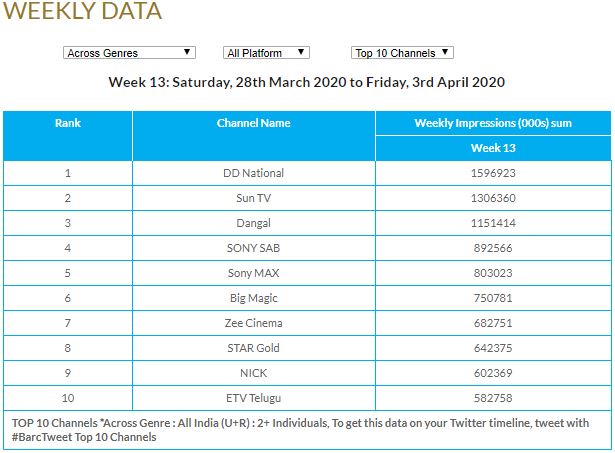
Task: Select the Sun TV row name
Action: tap(254, 198)
